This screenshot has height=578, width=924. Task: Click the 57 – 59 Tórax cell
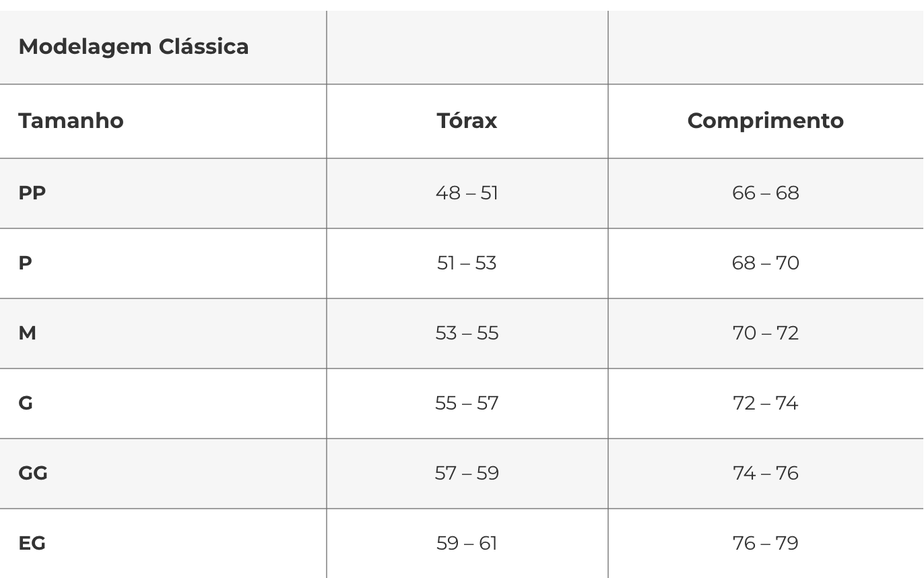(x=467, y=474)
